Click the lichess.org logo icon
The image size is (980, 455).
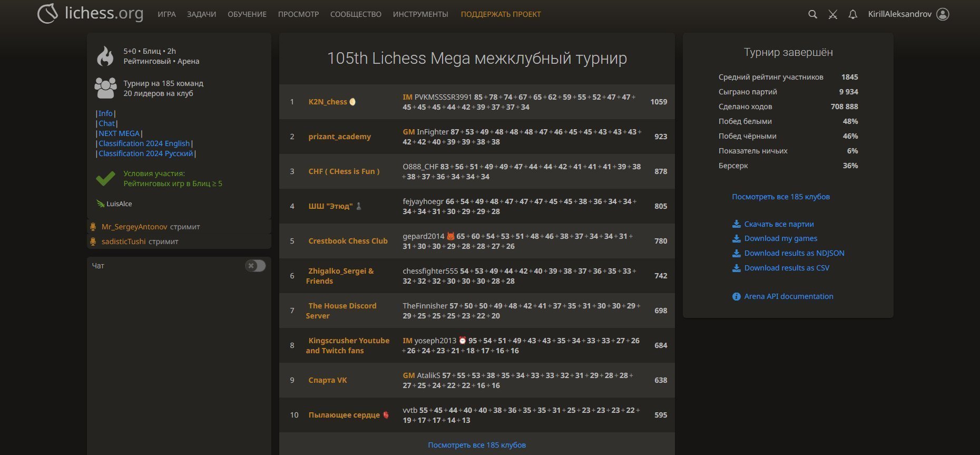click(x=47, y=14)
